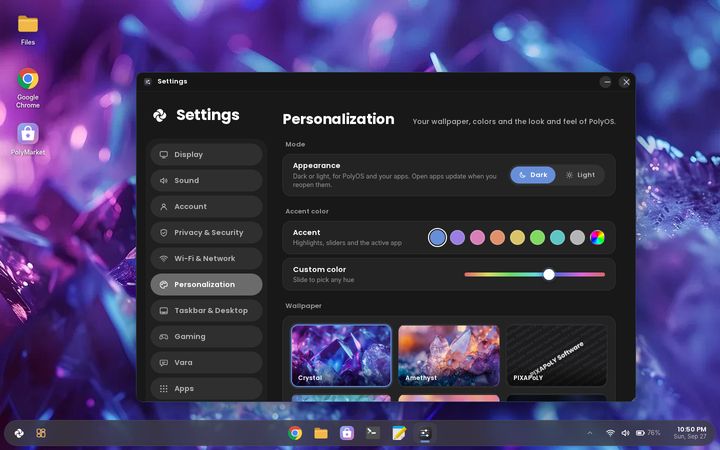Open the Vara settings section
The image size is (720, 450).
(206, 363)
